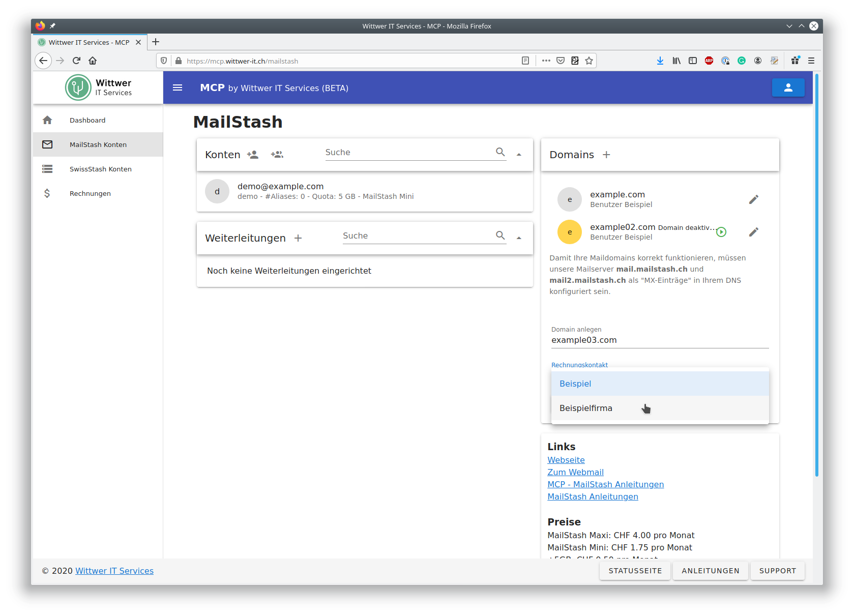Close the Wittwer IT Services tab

click(x=138, y=42)
